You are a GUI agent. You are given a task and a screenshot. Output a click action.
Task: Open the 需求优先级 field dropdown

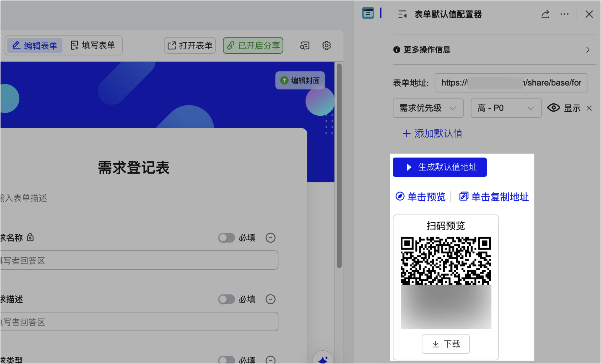click(x=428, y=108)
